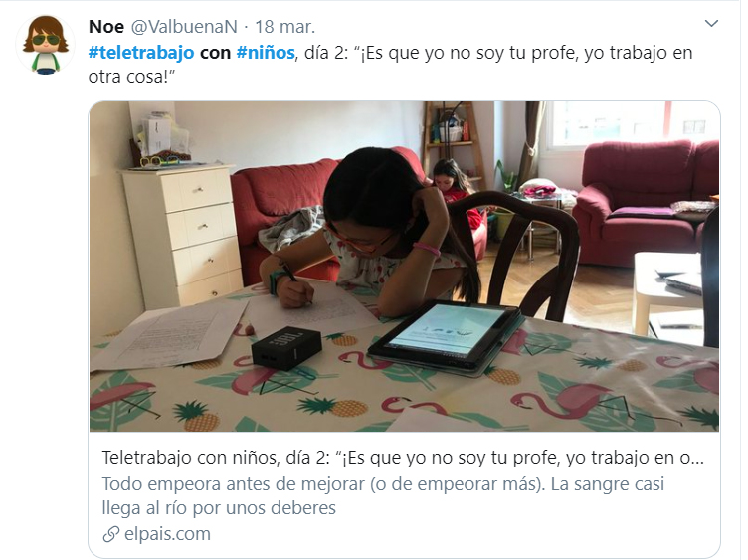The height and width of the screenshot is (560, 748).
Task: Click the 18 mar. tweet date
Action: pos(284,27)
